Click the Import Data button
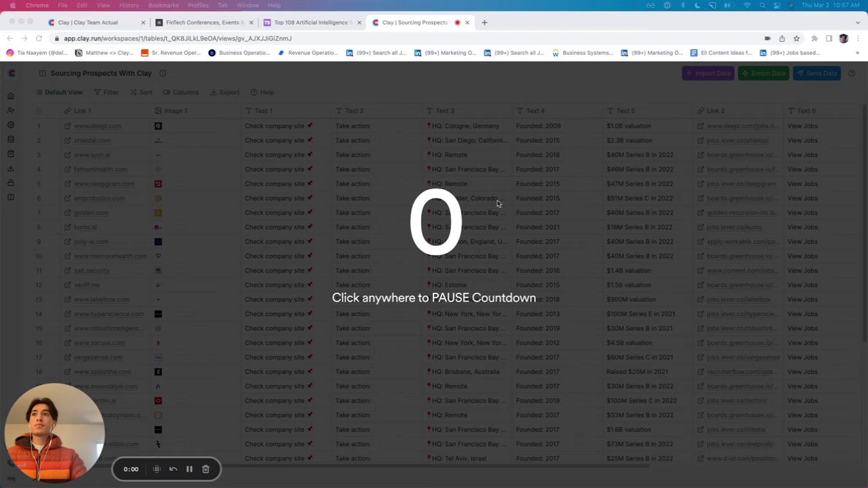 point(708,73)
